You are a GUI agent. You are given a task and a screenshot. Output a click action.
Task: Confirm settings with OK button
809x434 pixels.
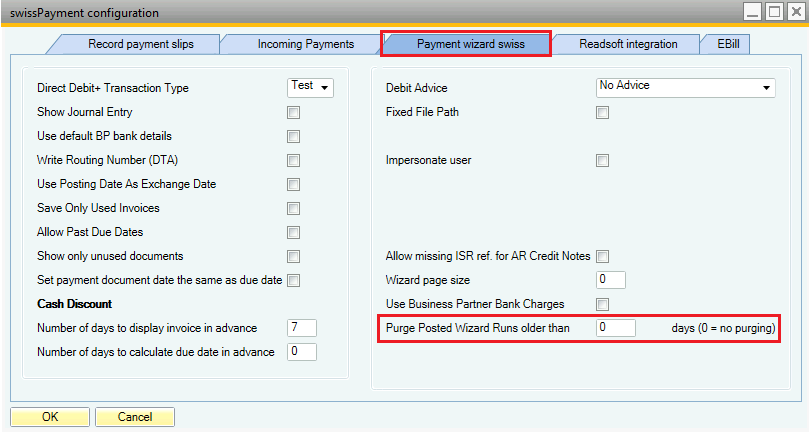pos(50,417)
